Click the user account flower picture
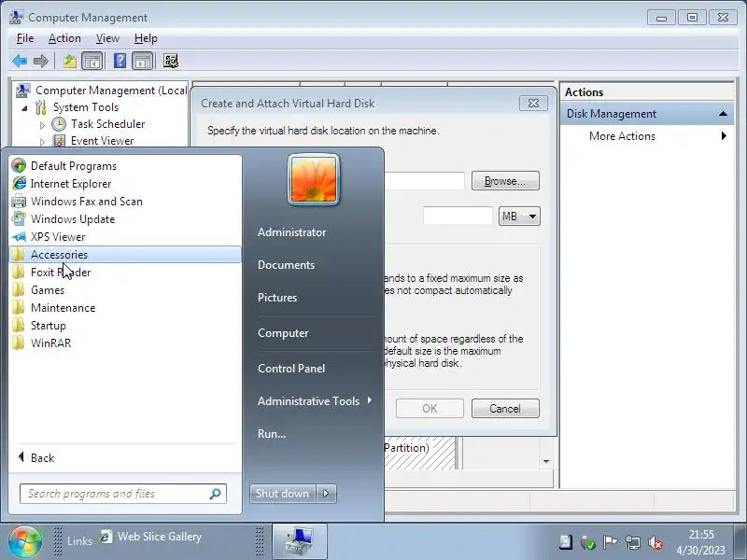The width and height of the screenshot is (747, 560). 314,179
